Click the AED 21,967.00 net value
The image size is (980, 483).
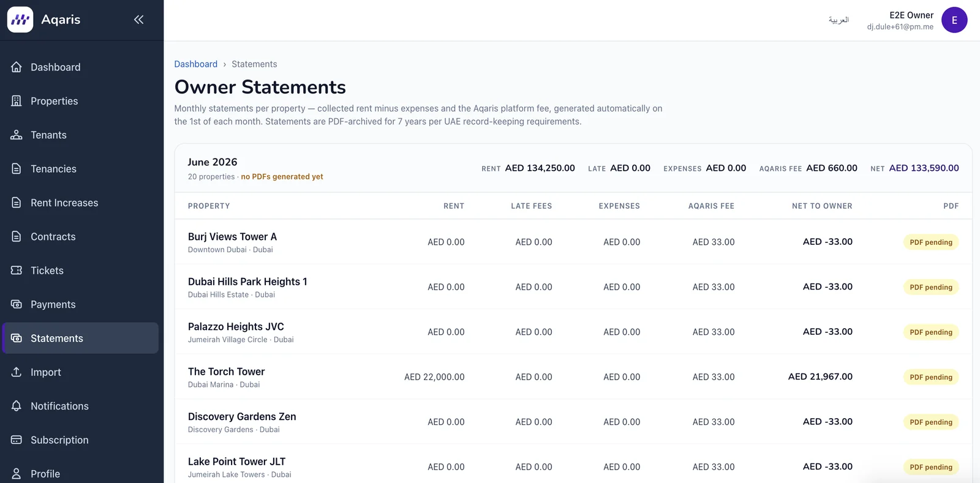click(820, 376)
